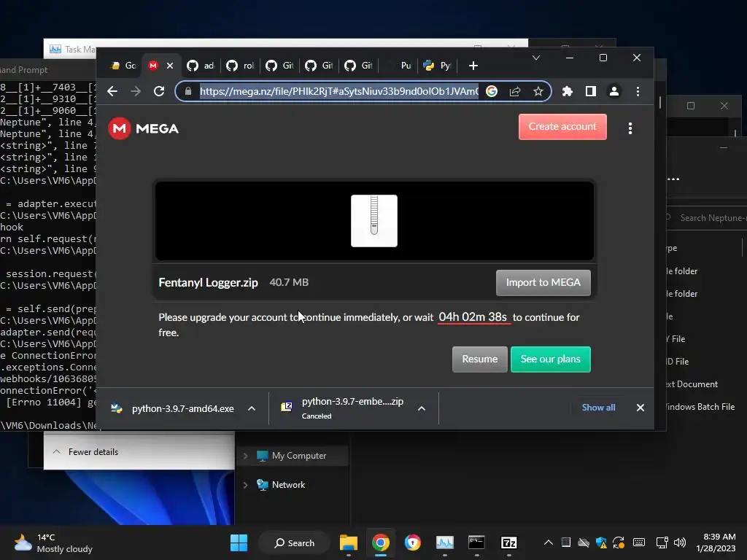The image size is (747, 560).
Task: Collapse Task Manager with Fewer details
Action: point(86,452)
